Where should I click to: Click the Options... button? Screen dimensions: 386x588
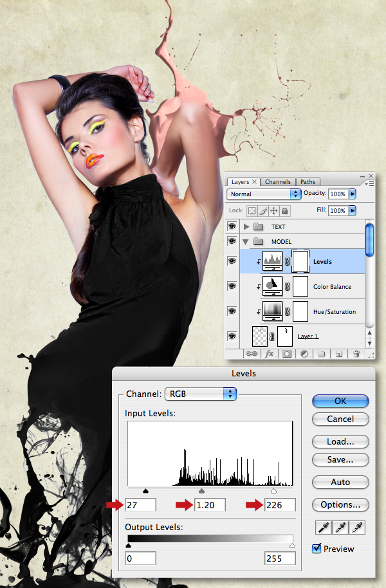(x=340, y=504)
